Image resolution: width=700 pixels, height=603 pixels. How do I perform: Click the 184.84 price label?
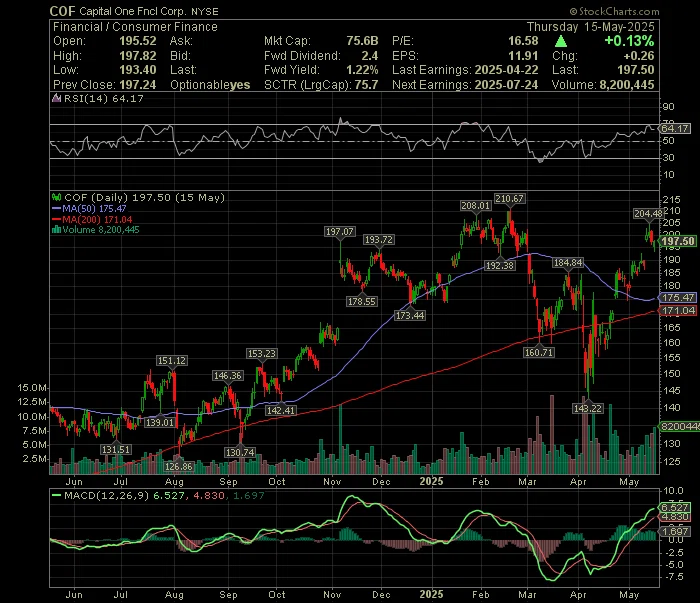coord(568,262)
